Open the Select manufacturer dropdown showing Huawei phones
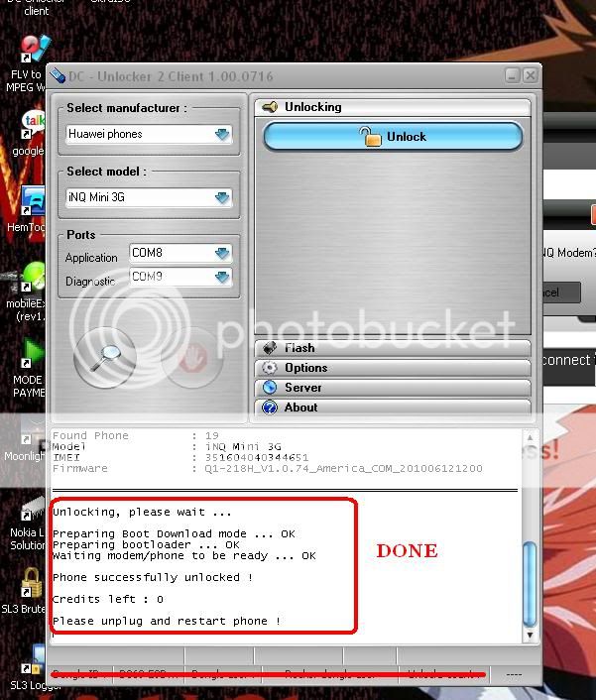The image size is (596, 700). [149, 134]
